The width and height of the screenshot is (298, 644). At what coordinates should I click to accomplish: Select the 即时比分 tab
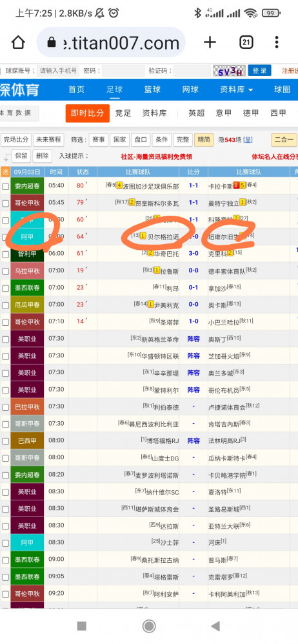tap(87, 113)
